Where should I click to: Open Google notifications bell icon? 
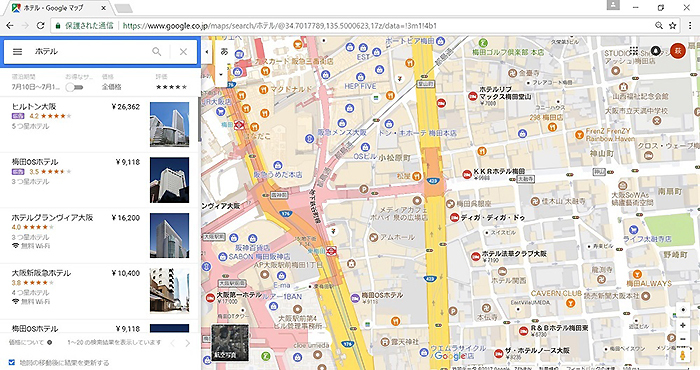[x=655, y=50]
